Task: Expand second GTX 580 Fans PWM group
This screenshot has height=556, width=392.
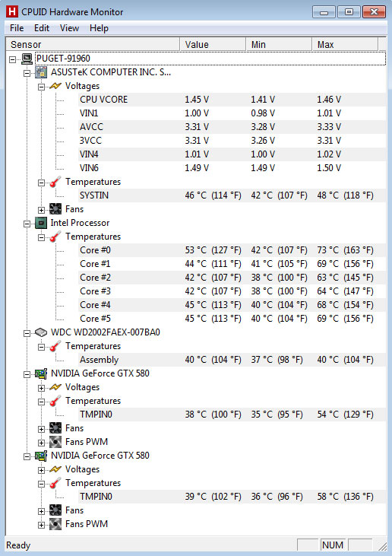Action: point(42,525)
